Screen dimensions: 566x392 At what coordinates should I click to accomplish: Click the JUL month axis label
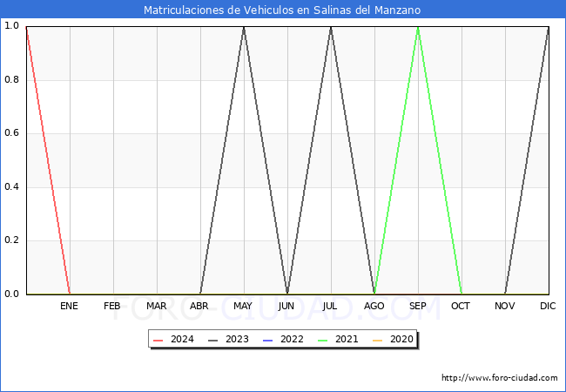[329, 306]
